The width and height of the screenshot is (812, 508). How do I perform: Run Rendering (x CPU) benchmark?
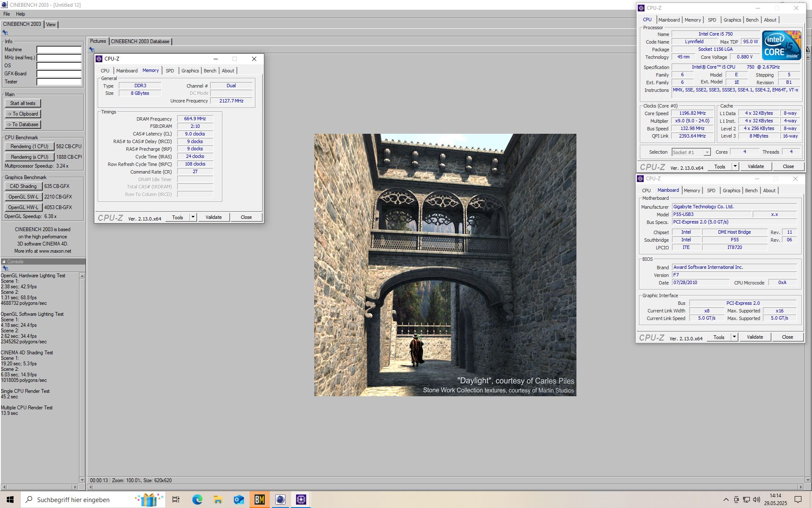coord(30,157)
